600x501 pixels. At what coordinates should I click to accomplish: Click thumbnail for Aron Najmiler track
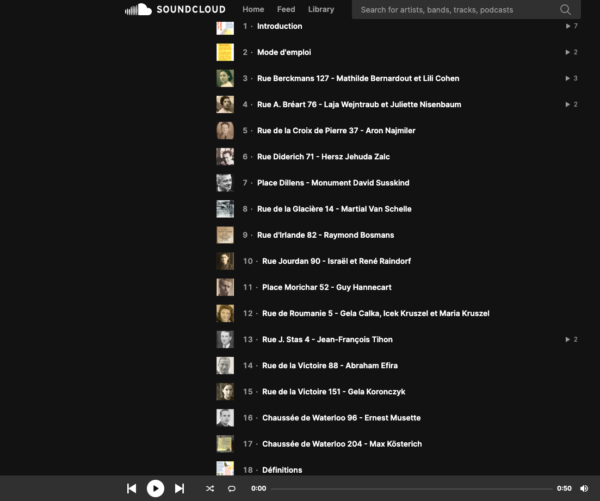(225, 131)
